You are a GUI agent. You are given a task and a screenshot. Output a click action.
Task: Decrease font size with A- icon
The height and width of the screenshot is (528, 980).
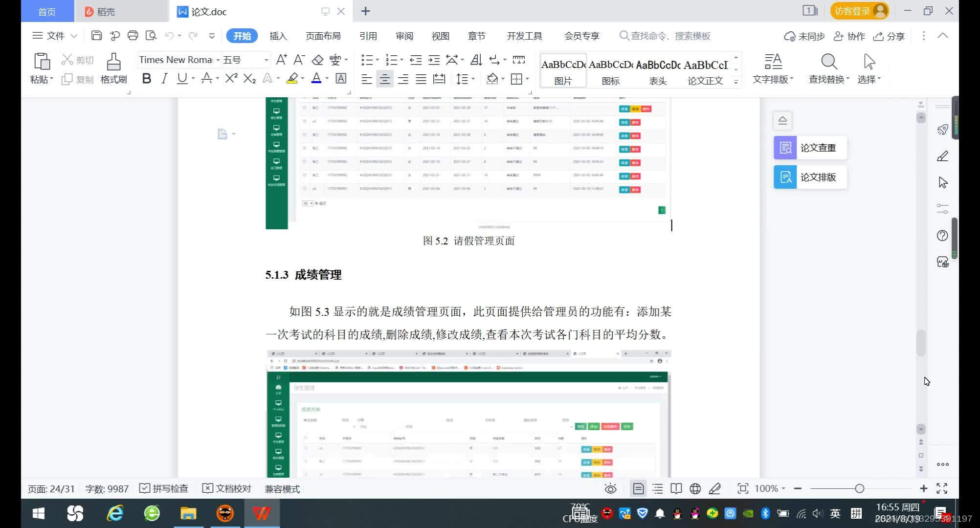pos(299,60)
